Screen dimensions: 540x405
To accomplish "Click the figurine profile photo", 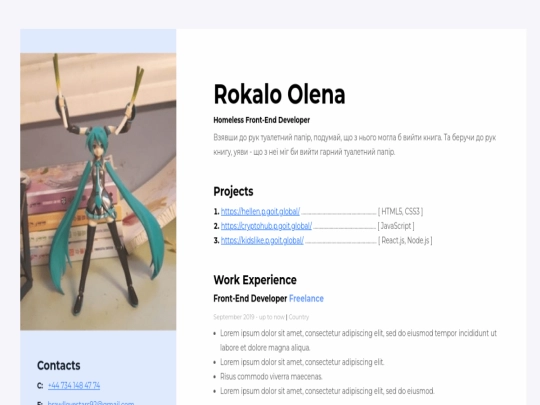I will click(x=98, y=191).
